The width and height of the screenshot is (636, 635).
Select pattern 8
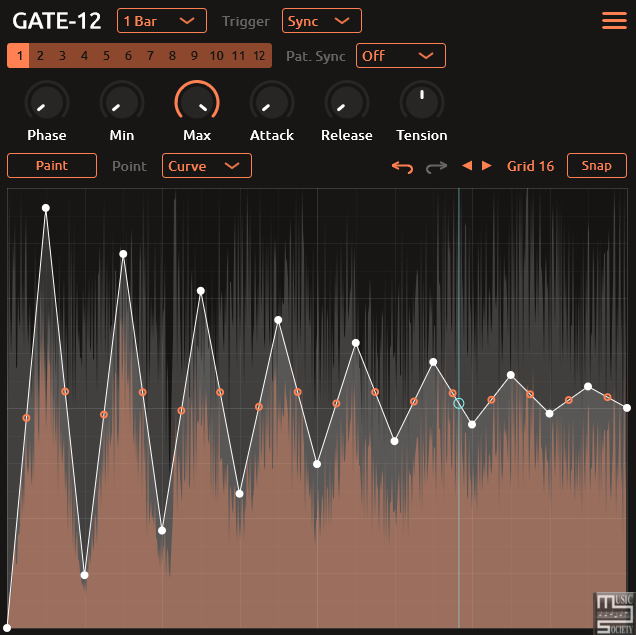pos(172,56)
